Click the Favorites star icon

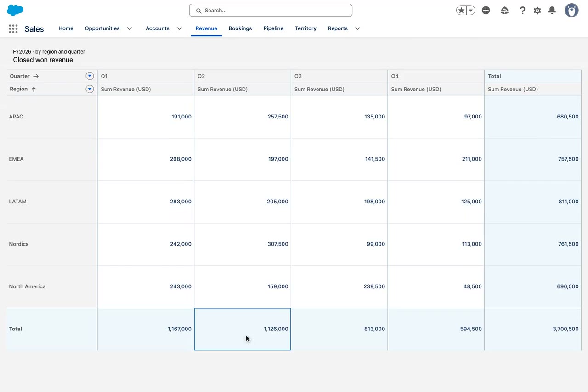(x=461, y=10)
